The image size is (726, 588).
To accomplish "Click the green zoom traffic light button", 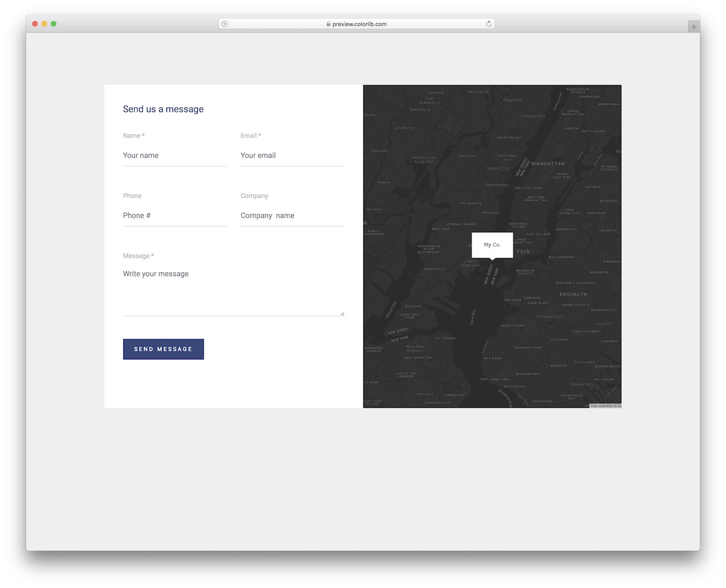I will coord(53,23).
